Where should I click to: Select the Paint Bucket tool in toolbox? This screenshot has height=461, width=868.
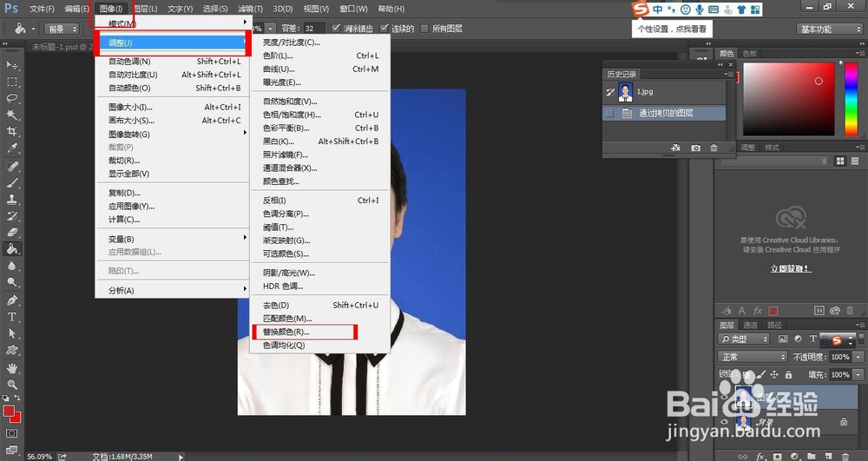(x=12, y=249)
